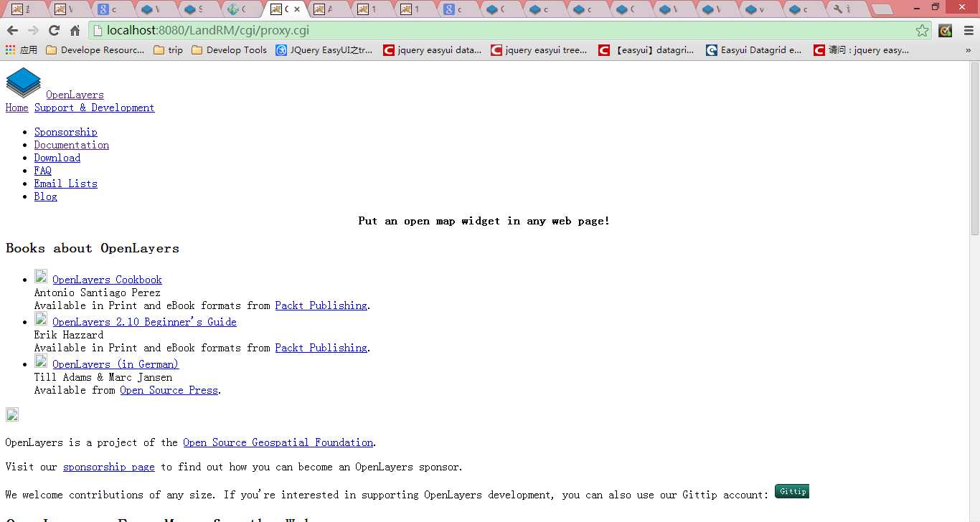Click the browser Forward arrow
The width and height of the screenshot is (980, 522).
33,31
